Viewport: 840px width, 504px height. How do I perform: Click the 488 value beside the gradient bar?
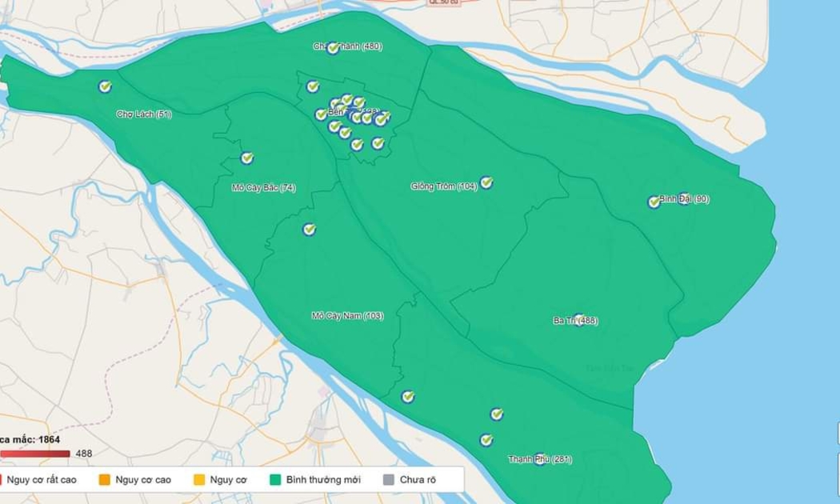(x=83, y=454)
